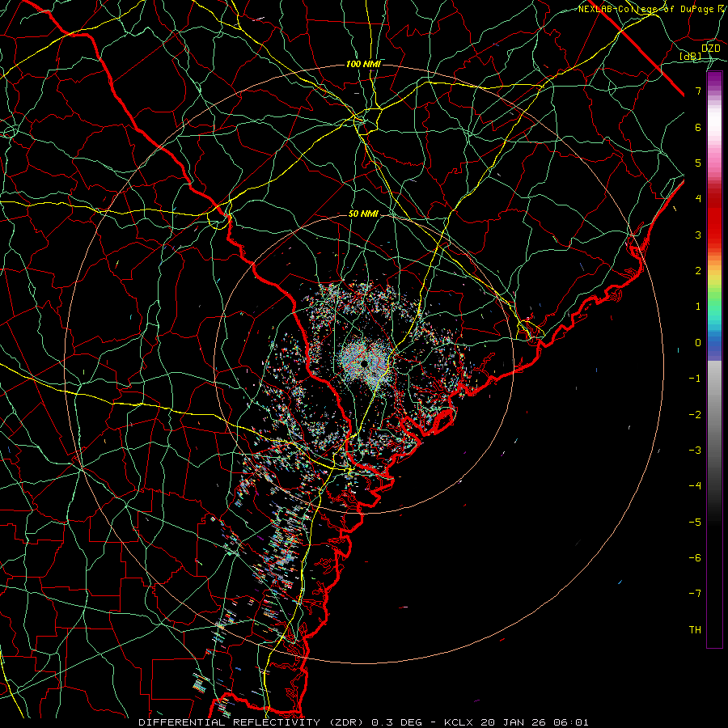Click the 2 value on the scale
This screenshot has height=728, width=728.
(698, 271)
